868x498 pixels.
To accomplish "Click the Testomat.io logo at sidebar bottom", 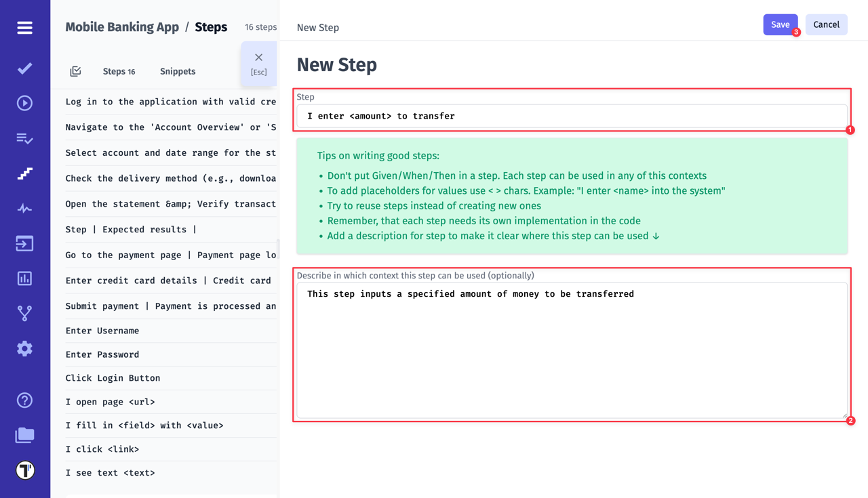I will (x=24, y=470).
